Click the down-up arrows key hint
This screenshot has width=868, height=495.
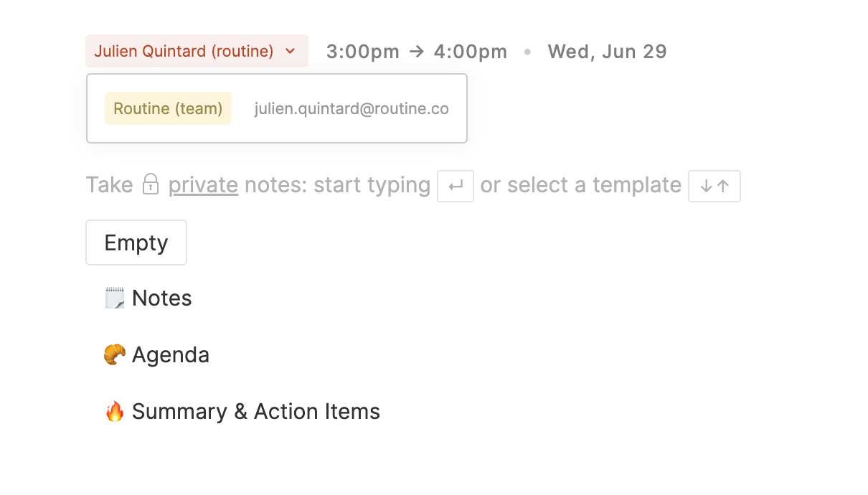(714, 186)
